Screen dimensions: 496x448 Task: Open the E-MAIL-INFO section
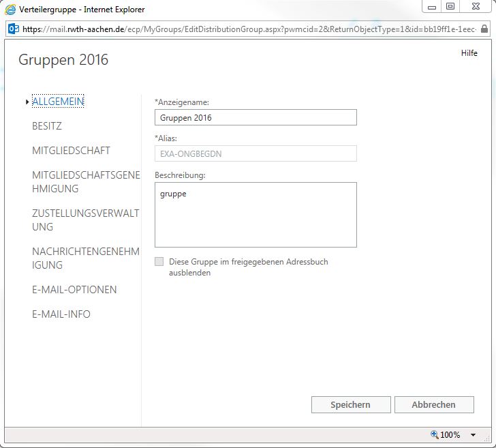coord(61,314)
